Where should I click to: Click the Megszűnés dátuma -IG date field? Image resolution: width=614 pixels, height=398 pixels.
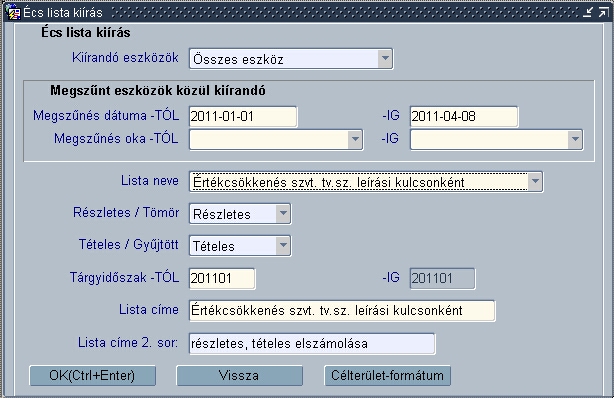(464, 116)
